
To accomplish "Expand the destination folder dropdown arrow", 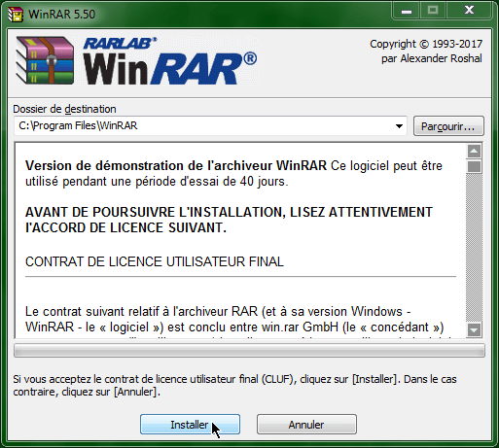I will [399, 126].
